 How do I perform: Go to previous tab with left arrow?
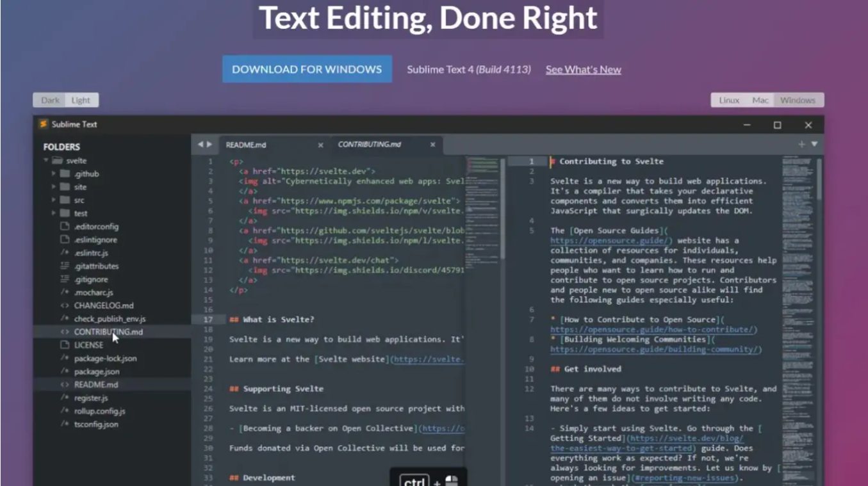tap(200, 145)
